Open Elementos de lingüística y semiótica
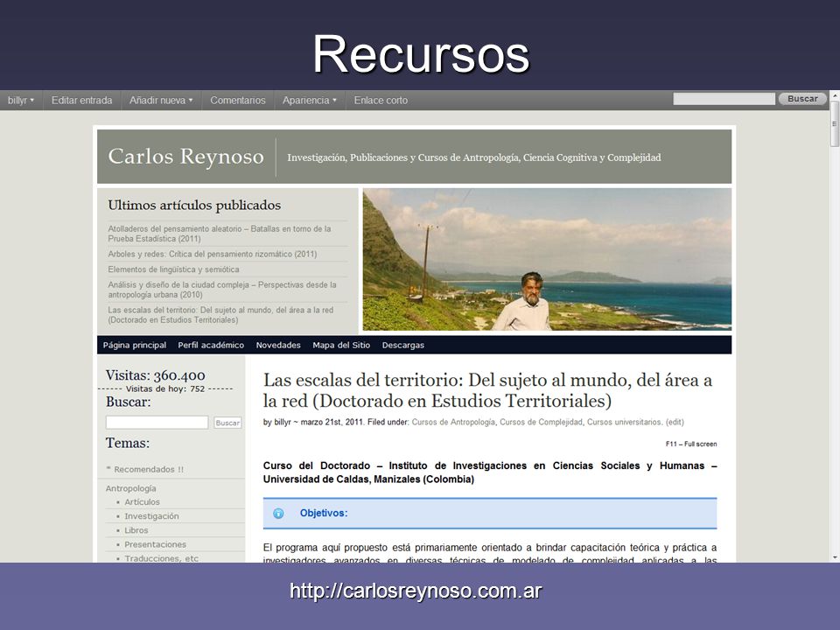This screenshot has width=840, height=630. click(x=173, y=269)
